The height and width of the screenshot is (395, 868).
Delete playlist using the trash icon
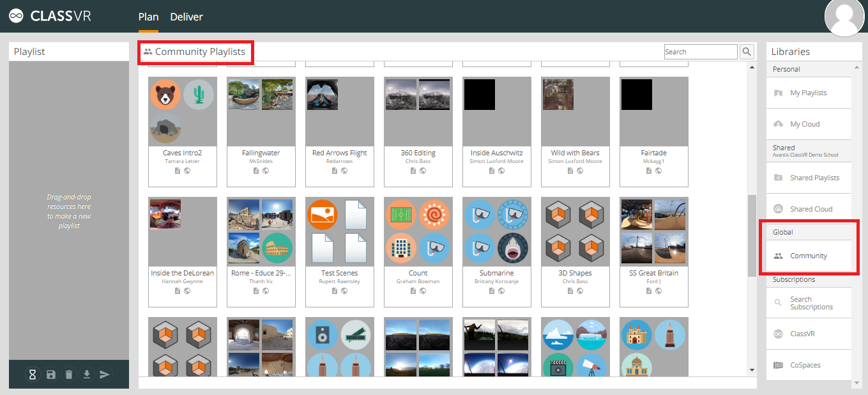pos(68,375)
